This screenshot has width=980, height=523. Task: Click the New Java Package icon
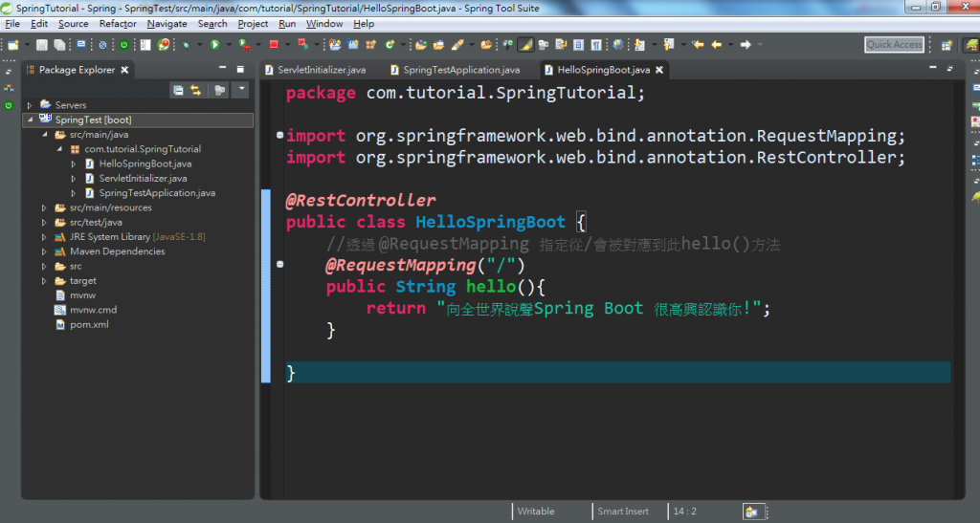pos(370,45)
